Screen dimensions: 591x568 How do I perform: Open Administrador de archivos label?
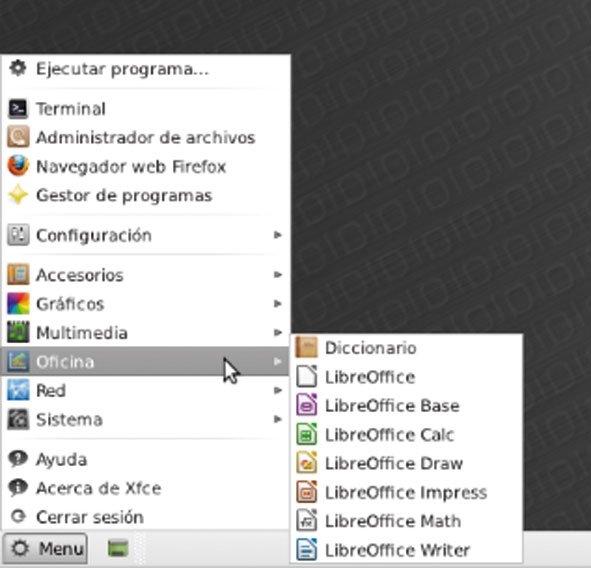pyautogui.click(x=146, y=138)
